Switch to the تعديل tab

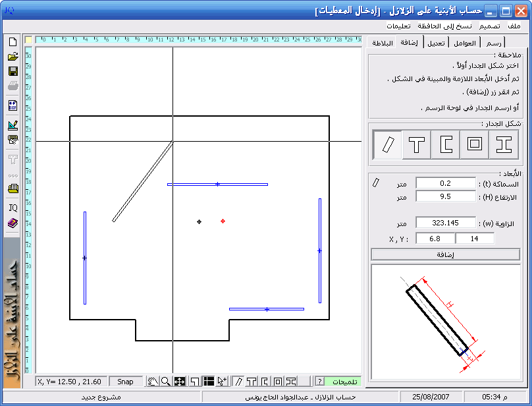click(x=436, y=43)
